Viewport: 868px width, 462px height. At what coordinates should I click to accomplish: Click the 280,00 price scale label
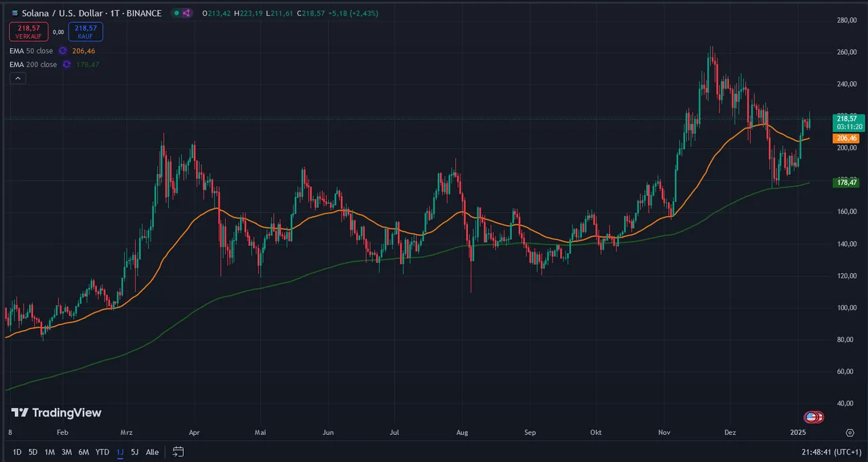pos(847,20)
